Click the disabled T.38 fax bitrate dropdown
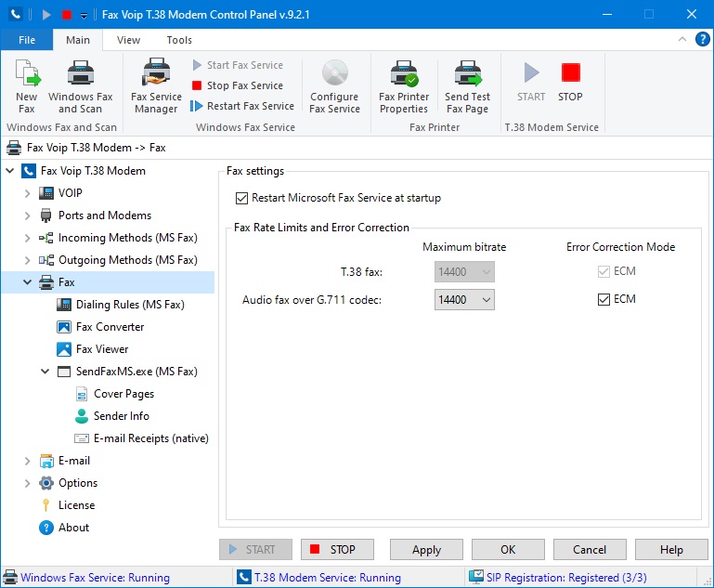Screen dimensions: 714x588 click(464, 272)
